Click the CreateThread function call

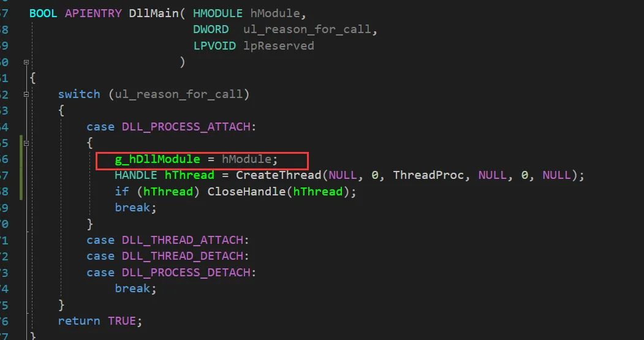tap(279, 176)
